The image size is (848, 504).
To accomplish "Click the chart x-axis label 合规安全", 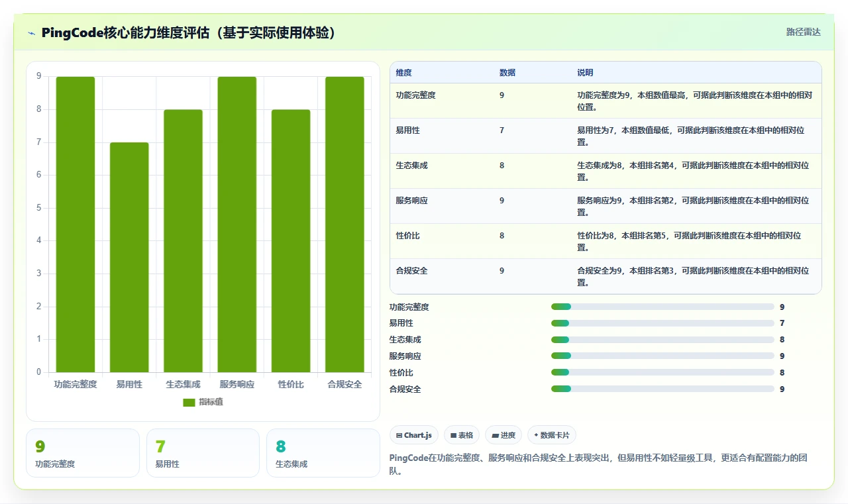I will 345,384.
